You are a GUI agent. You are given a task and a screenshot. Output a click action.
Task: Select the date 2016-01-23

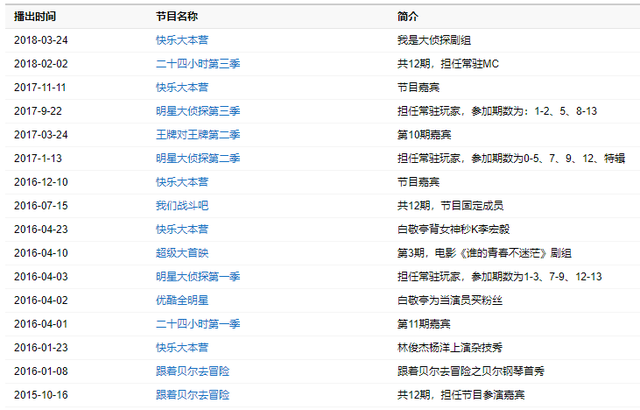[41, 348]
